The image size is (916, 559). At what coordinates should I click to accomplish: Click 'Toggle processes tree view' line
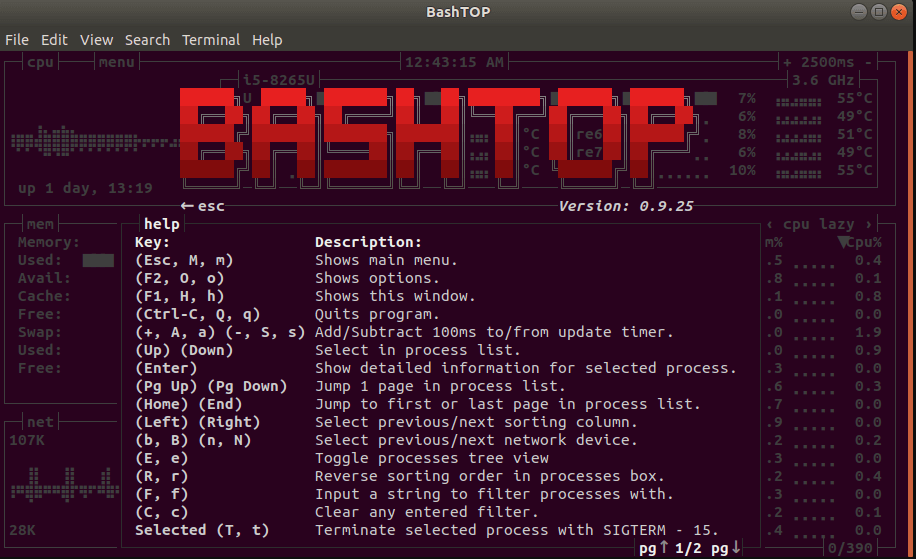coord(432,458)
